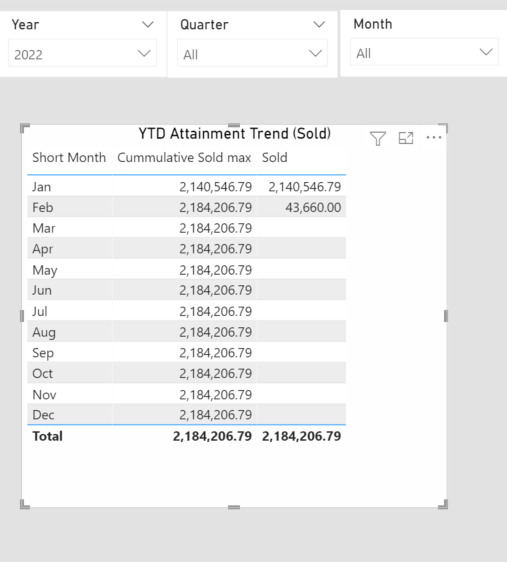
Task: Click the top-middle resize handle of visual
Action: [x=234, y=125]
